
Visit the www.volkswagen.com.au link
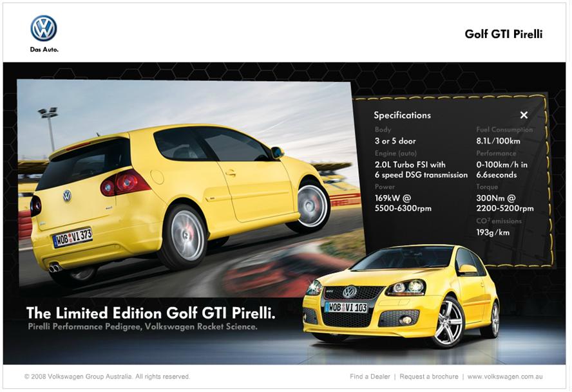click(506, 377)
